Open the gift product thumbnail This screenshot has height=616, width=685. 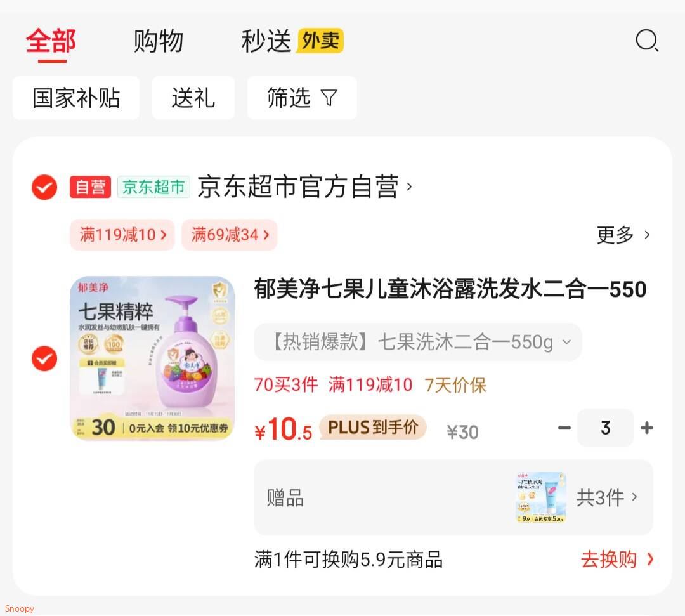pyautogui.click(x=541, y=497)
